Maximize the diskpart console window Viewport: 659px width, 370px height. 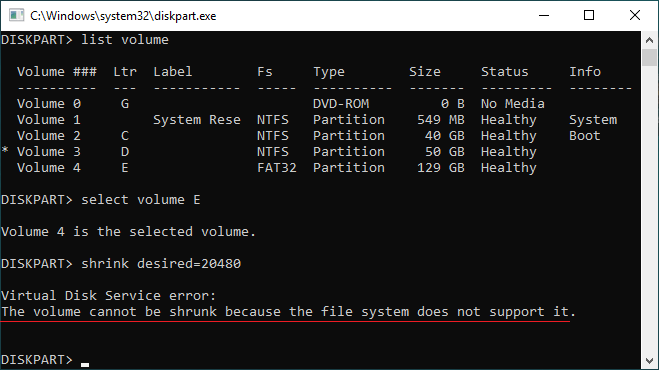(589, 16)
